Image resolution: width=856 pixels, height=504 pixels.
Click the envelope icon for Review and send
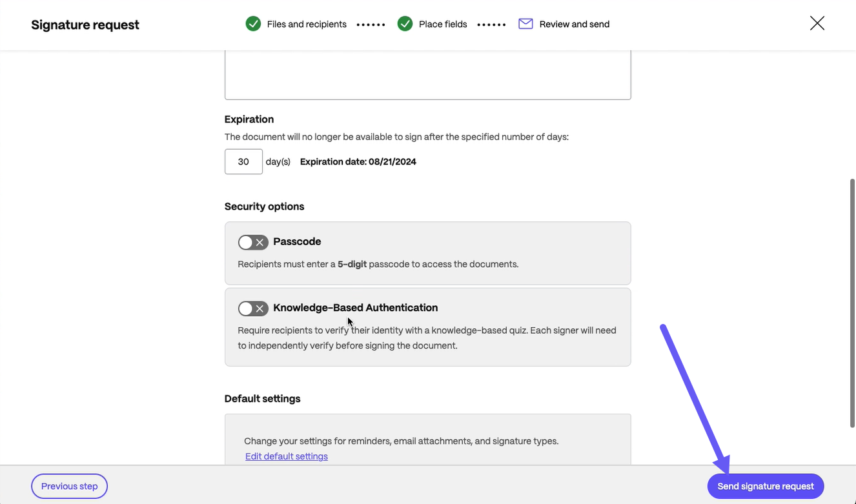coord(525,24)
